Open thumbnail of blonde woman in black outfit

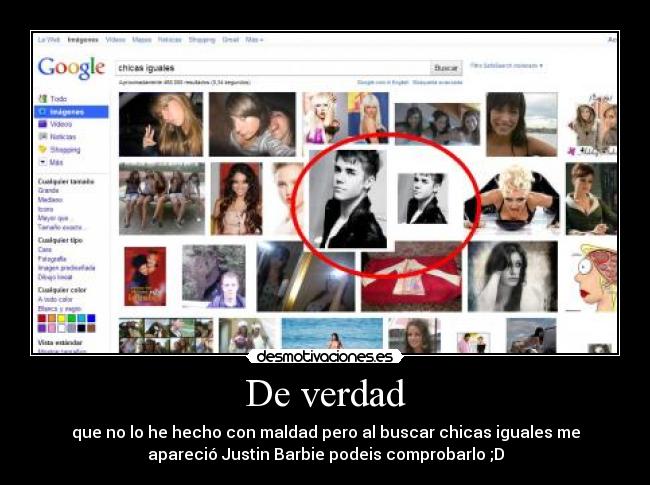point(512,199)
